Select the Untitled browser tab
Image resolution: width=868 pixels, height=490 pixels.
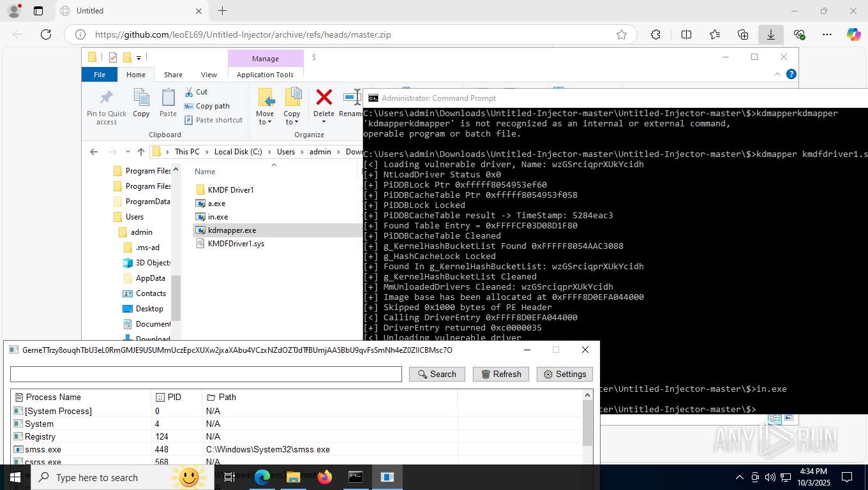[130, 11]
